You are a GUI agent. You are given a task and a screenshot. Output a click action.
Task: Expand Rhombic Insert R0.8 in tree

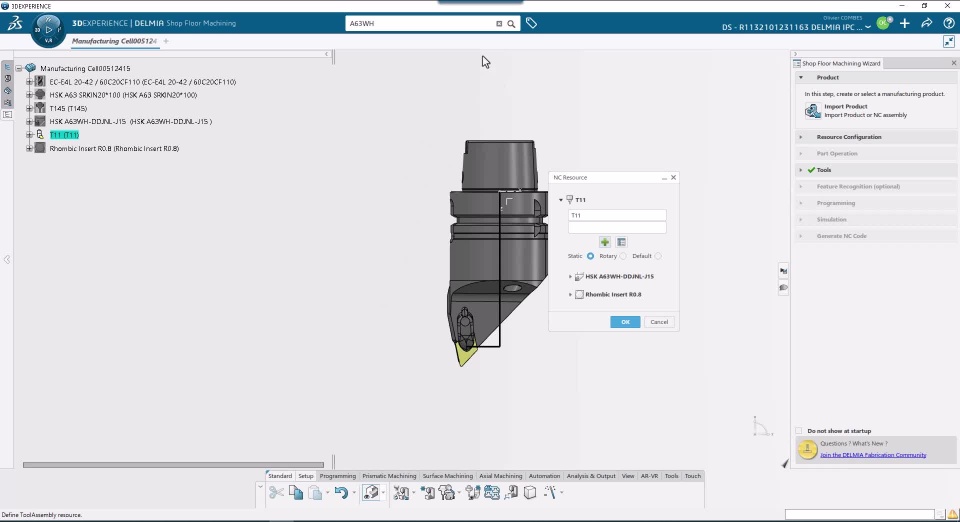[x=29, y=148]
